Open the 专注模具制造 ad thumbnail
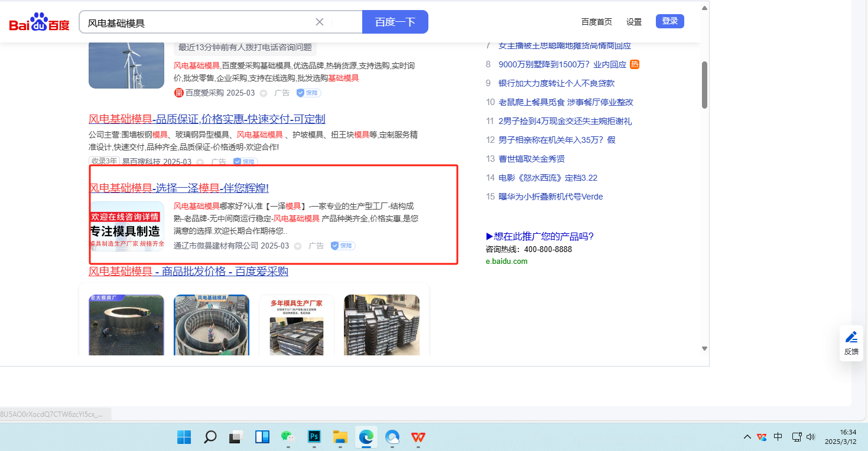 [x=126, y=227]
